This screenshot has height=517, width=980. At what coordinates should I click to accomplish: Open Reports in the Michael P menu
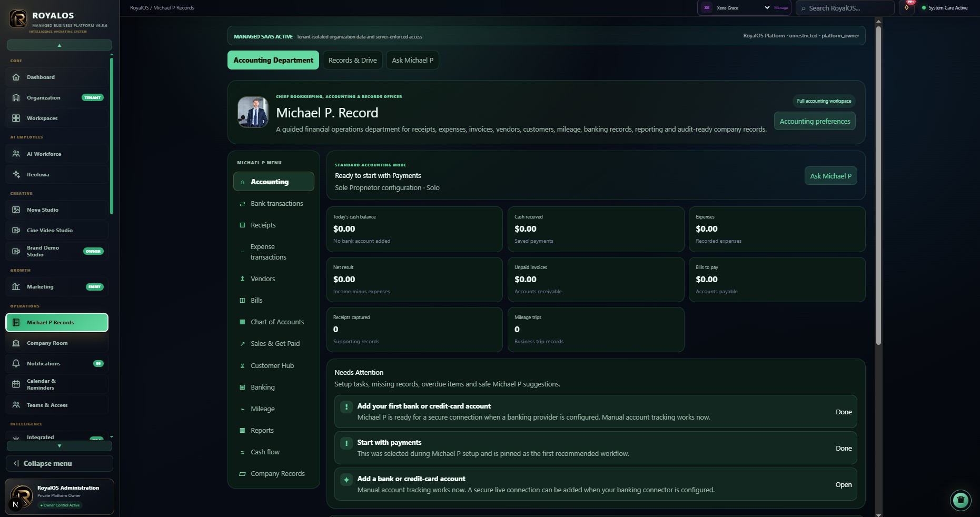click(x=274, y=430)
